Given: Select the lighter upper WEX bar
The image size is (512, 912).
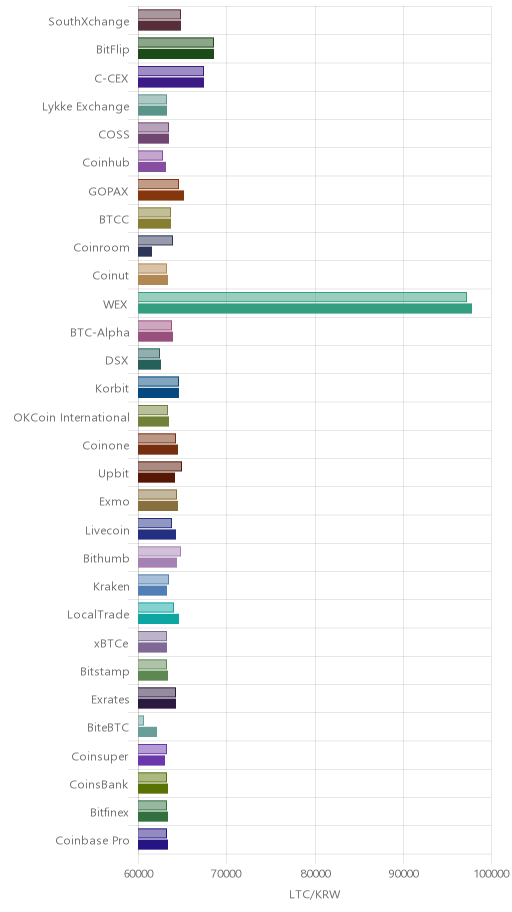Looking at the screenshot, I should point(303,297).
